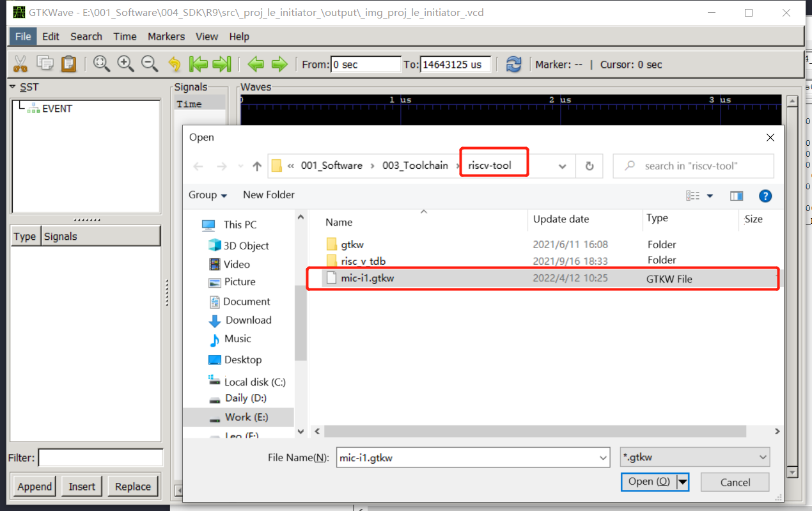Open the Markers menu
The image size is (812, 511).
tap(166, 36)
